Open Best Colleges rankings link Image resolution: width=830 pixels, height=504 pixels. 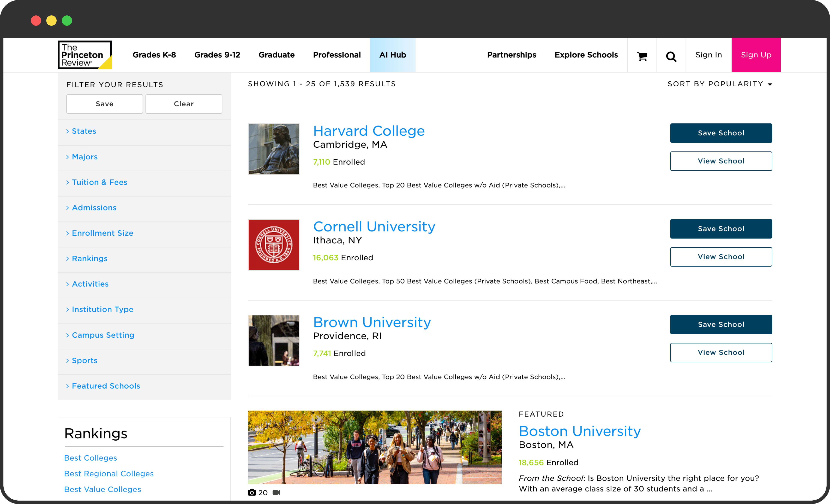pyautogui.click(x=91, y=458)
